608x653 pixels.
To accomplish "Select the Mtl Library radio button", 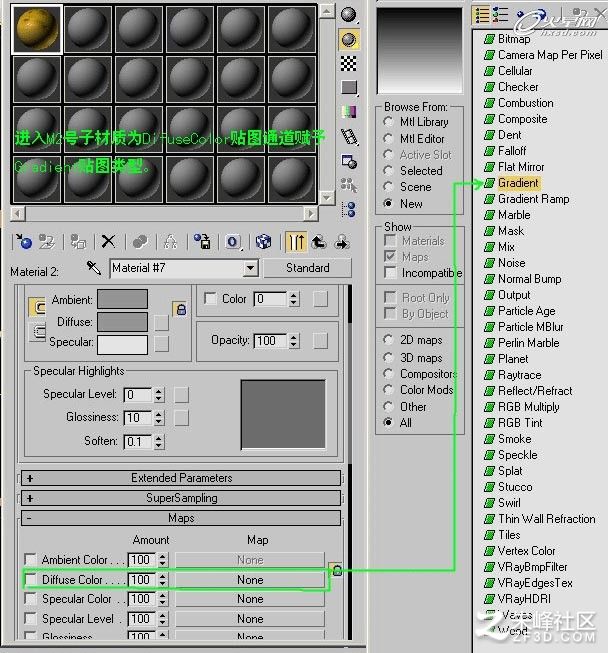I will click(388, 122).
